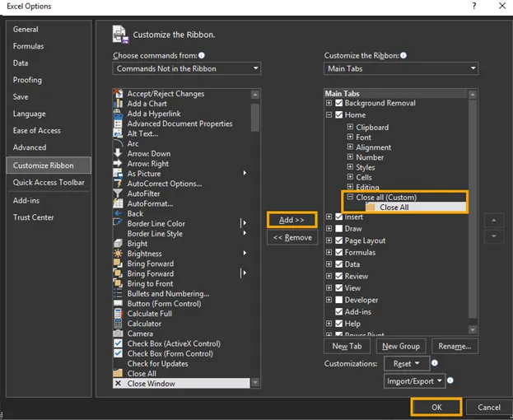
Task: Click the commands list scrollbar thumb
Action: [255, 117]
